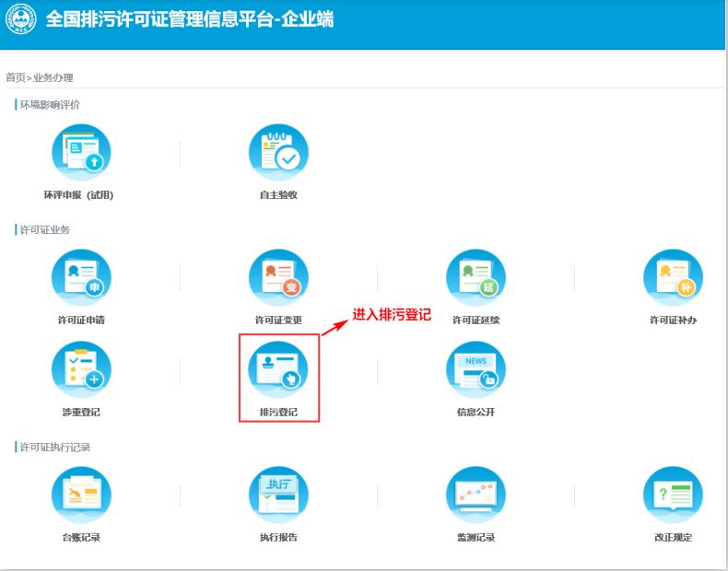Enter 排污登记 via its highlighted icon
This screenshot has width=728, height=571.
[x=278, y=370]
